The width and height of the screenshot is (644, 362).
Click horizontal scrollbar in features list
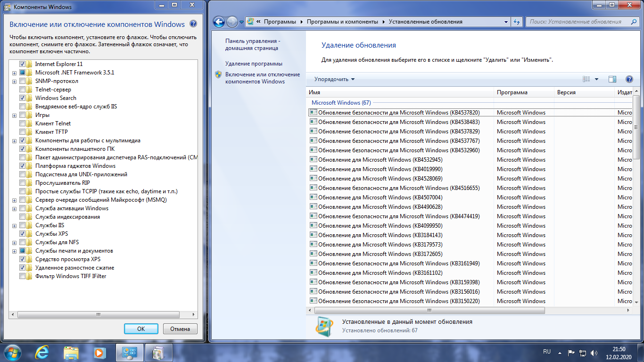click(99, 314)
